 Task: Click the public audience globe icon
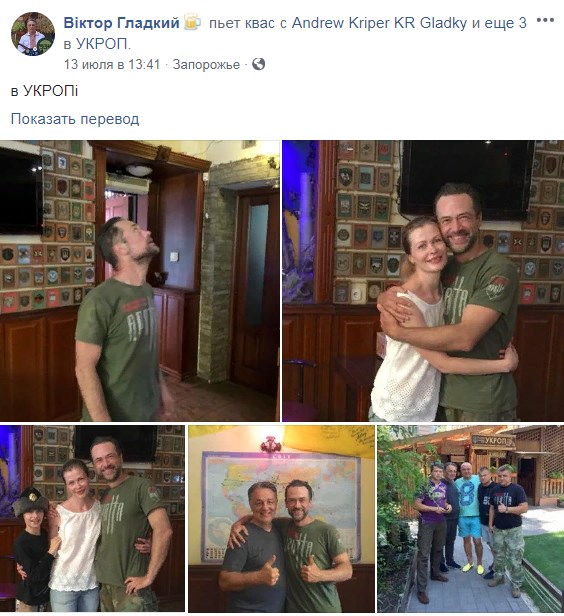[x=258, y=64]
